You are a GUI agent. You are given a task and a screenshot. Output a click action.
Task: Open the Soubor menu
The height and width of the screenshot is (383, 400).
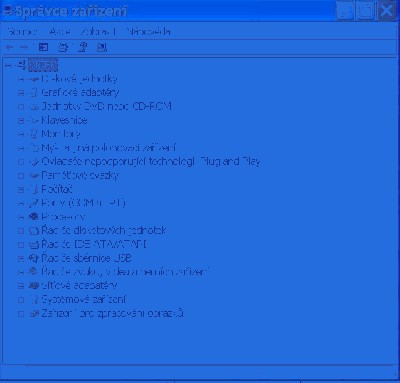22,32
